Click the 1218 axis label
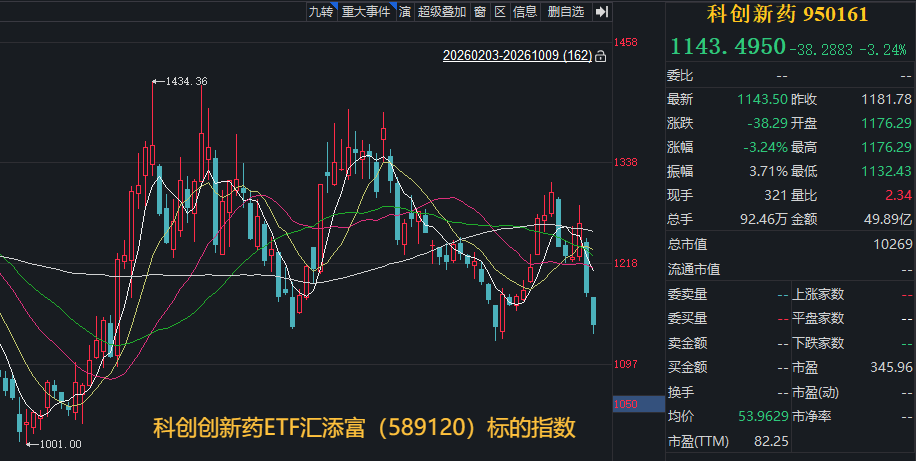This screenshot has width=916, height=461. click(x=626, y=264)
